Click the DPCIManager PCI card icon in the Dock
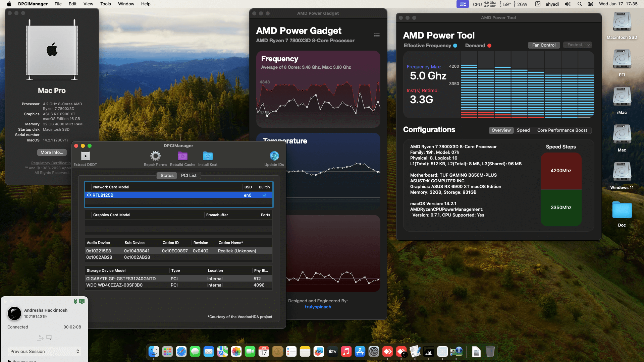This screenshot has height=362, width=644. tap(456, 351)
